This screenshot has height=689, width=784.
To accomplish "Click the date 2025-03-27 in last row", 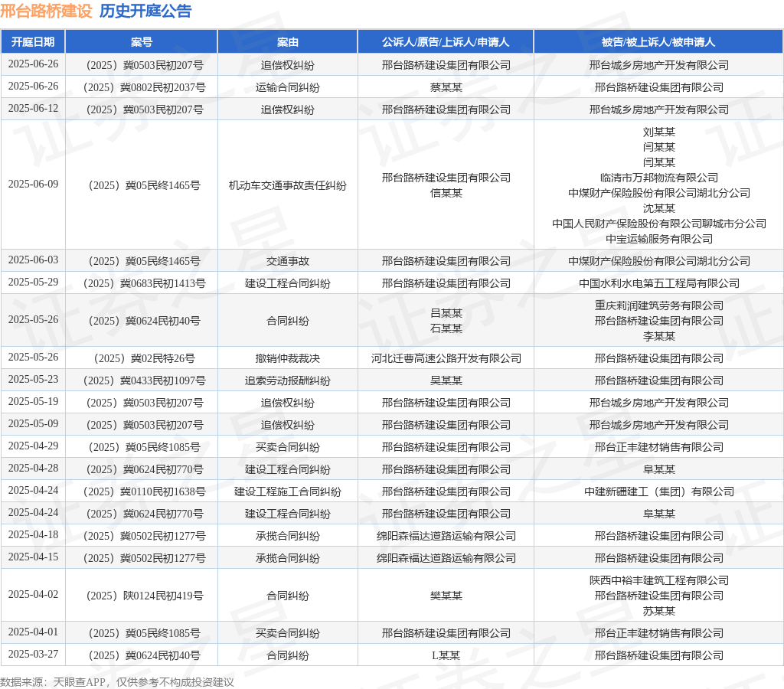I will click(33, 654).
